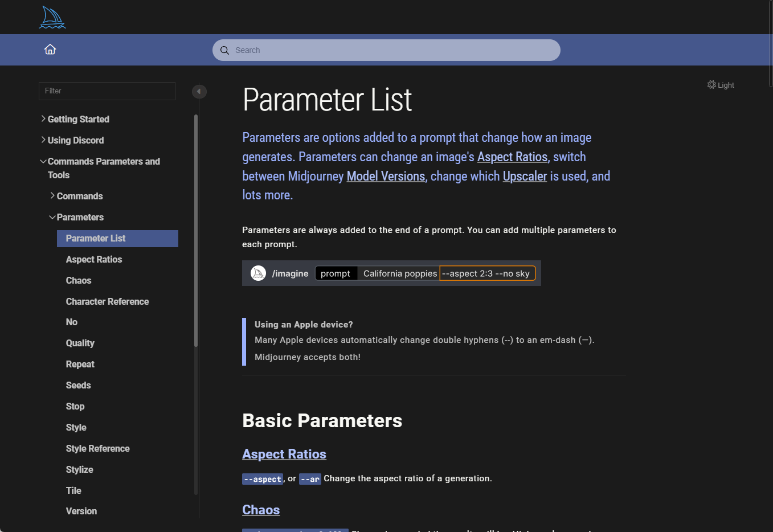
Task: Open the Aspect Ratios sidebar page
Action: tap(94, 259)
